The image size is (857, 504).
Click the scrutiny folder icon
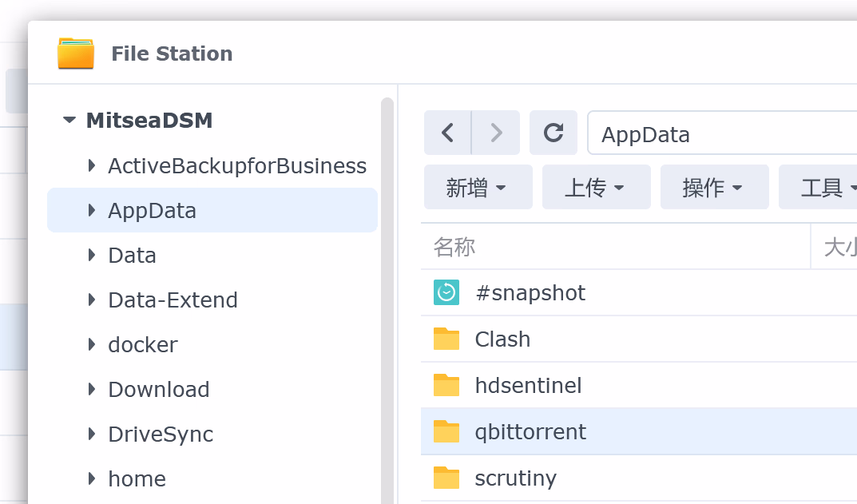point(446,478)
